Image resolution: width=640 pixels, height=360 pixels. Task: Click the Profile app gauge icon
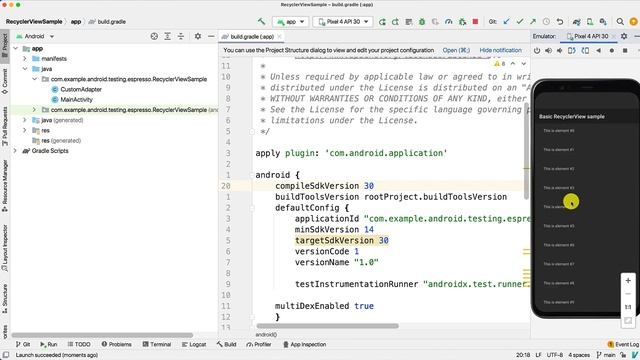[449, 22]
